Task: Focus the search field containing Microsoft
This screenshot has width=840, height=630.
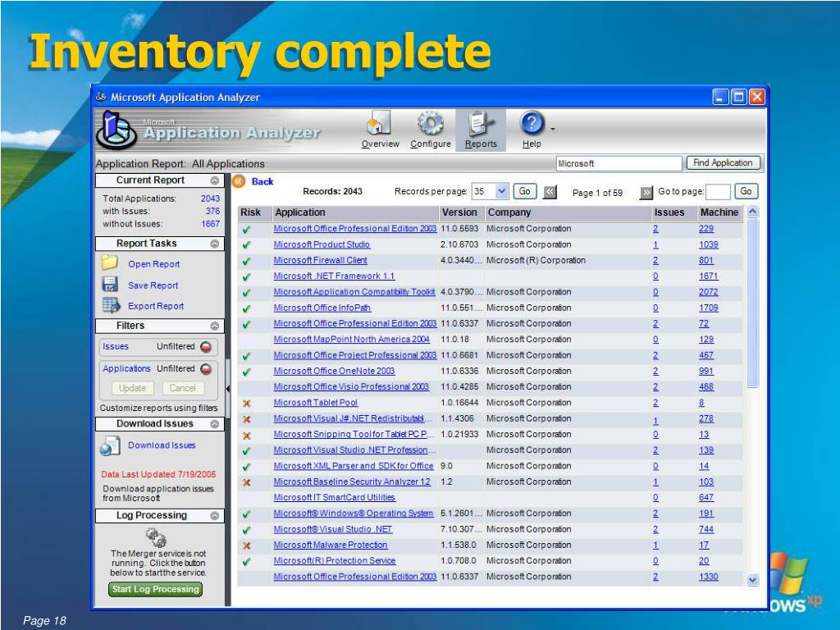Action: click(619, 163)
